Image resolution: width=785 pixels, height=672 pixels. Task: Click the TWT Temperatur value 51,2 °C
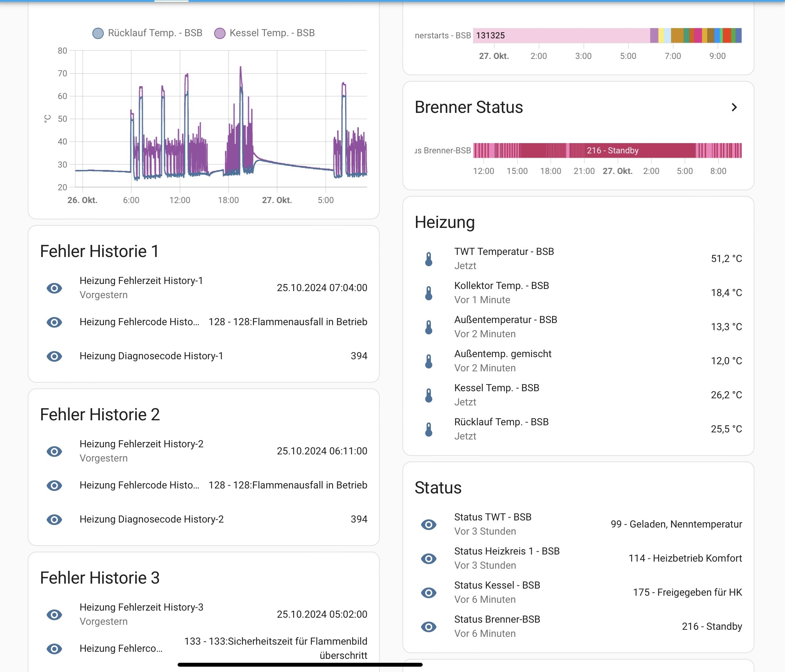click(726, 258)
